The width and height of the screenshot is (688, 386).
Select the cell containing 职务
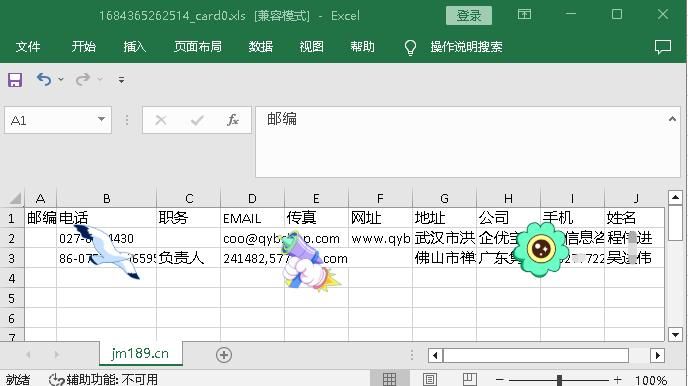coord(188,218)
